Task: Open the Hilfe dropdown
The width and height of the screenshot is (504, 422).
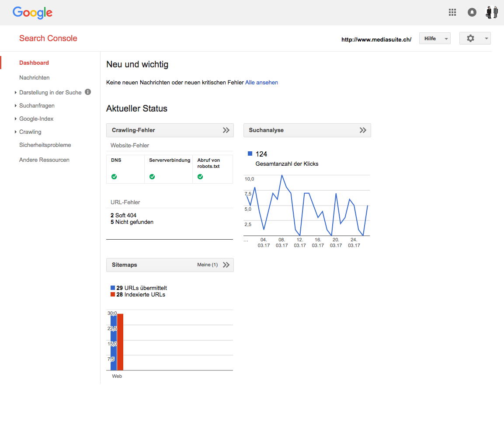Action: (434, 38)
